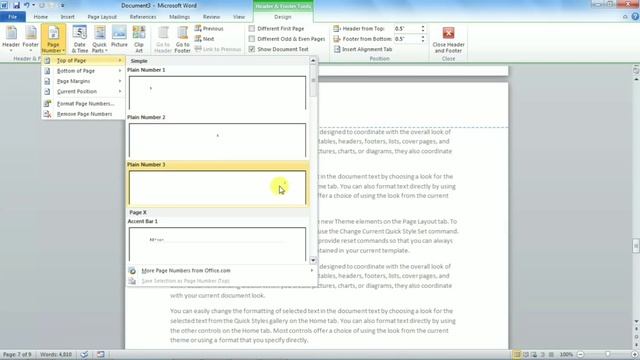The image size is (640, 360).
Task: Click Insert Alignment Tab
Action: pyautogui.click(x=363, y=49)
